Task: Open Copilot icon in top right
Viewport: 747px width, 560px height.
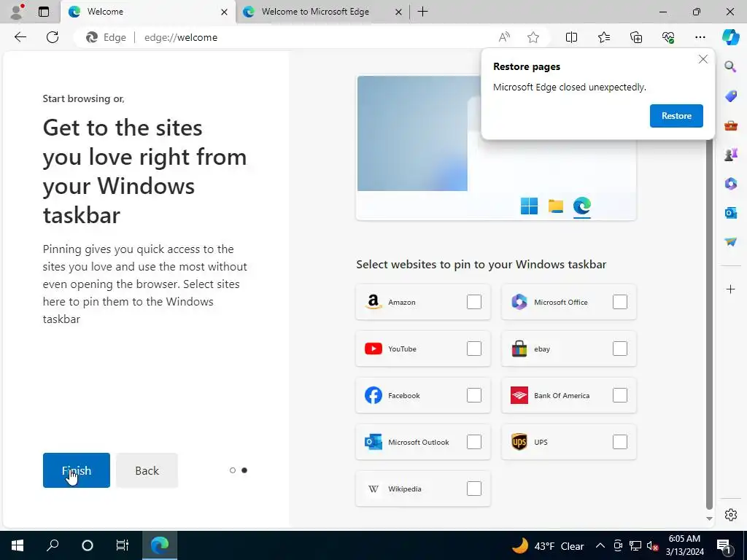Action: [730, 37]
